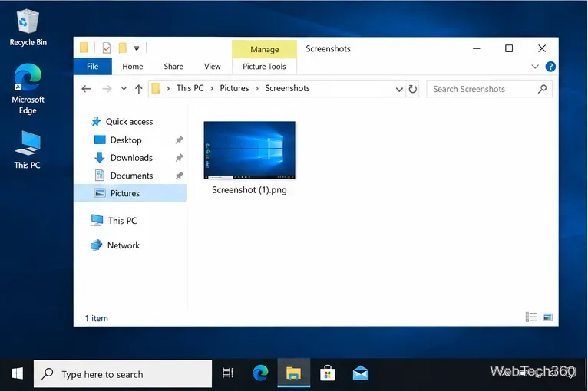Switch to the Share ribbon tab
This screenshot has height=391, width=588.
point(173,66)
